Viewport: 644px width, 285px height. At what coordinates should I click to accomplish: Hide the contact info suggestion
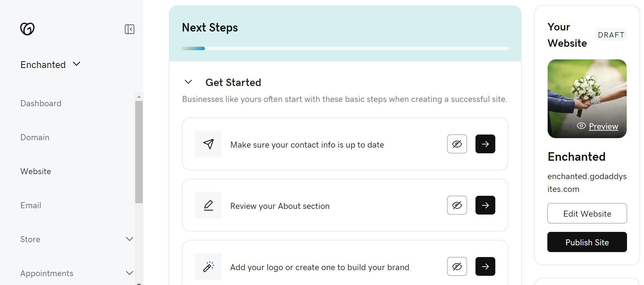(x=457, y=144)
